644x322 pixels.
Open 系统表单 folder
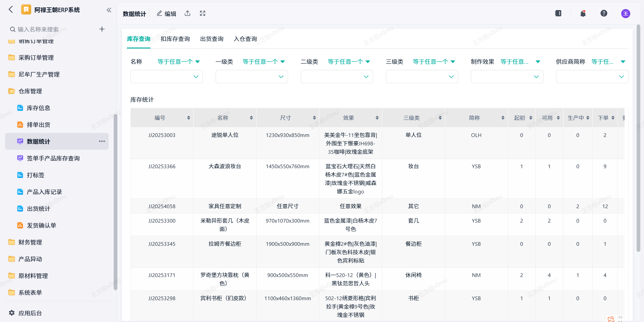(x=57, y=292)
